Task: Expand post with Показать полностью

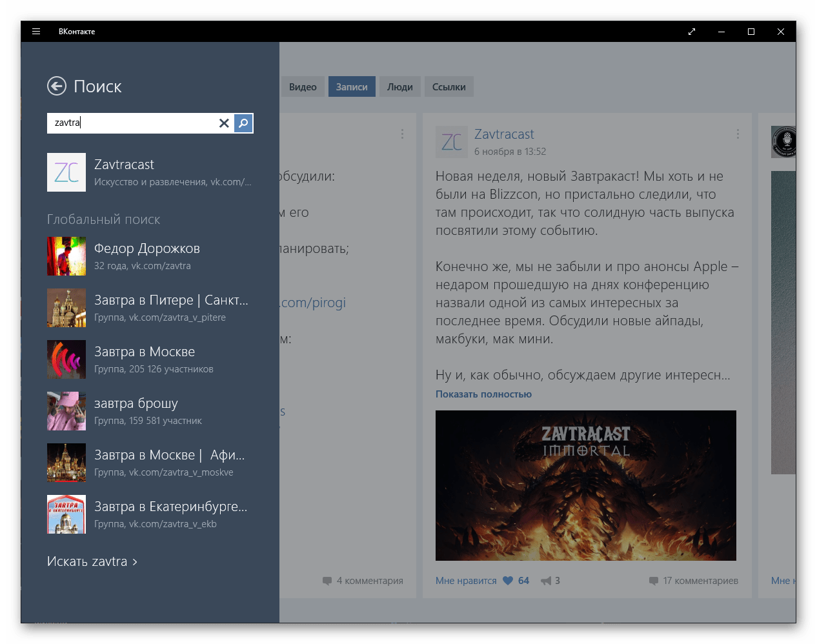Action: click(483, 394)
